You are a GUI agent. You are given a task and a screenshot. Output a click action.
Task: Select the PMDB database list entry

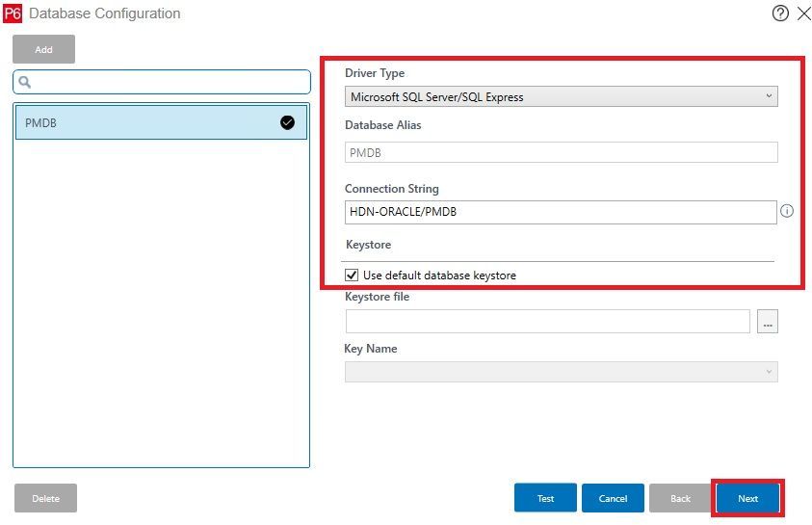[x=161, y=122]
